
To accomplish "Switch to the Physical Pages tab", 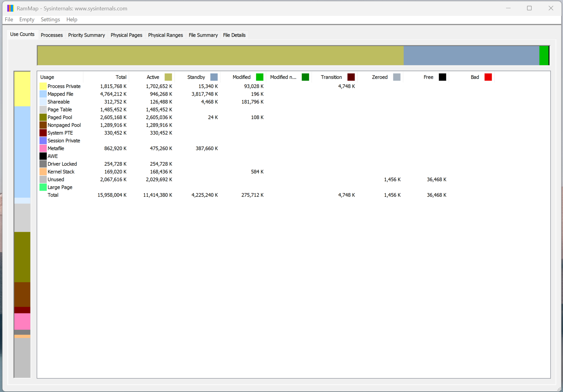I will coord(126,35).
